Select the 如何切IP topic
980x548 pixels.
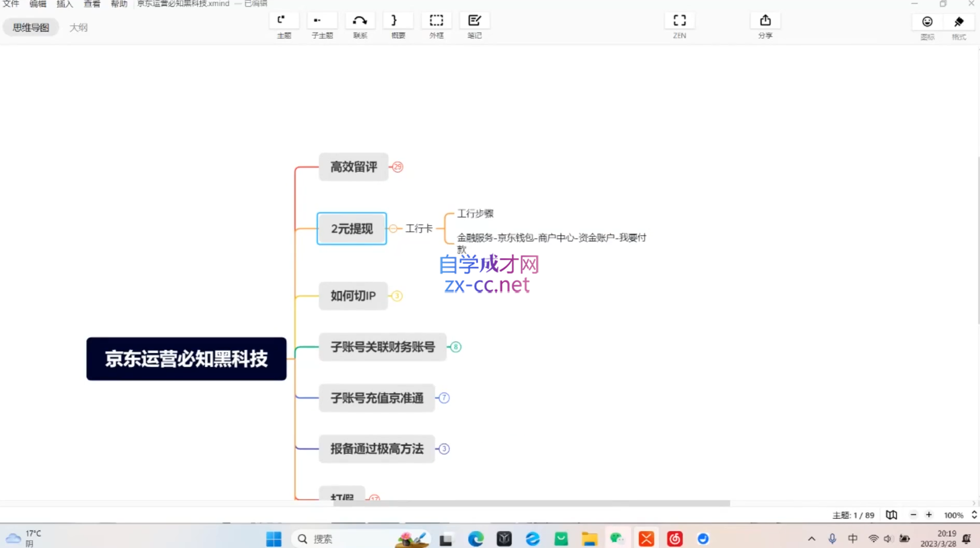pos(353,296)
